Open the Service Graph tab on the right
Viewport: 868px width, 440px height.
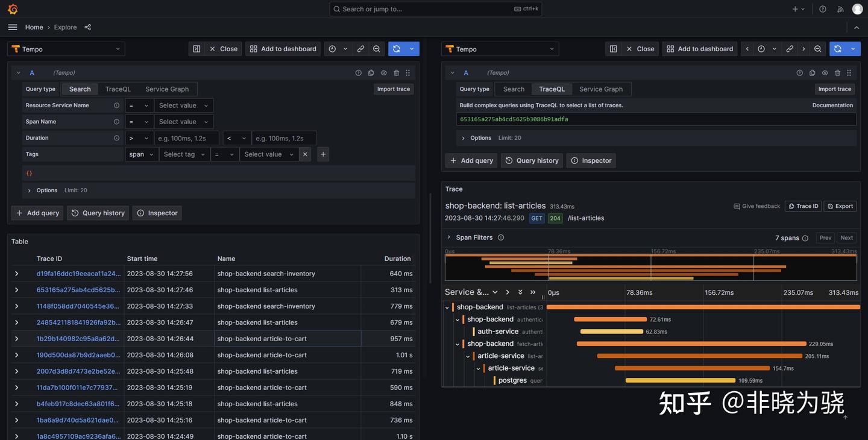tap(601, 89)
